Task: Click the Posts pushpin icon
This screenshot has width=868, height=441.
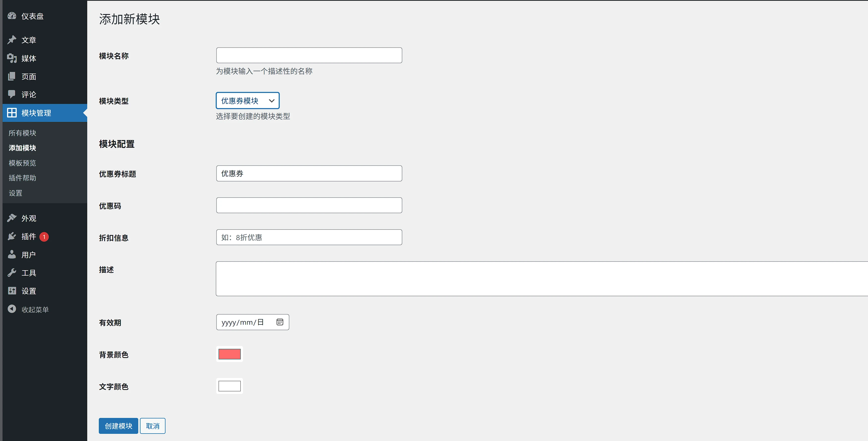Action: click(x=12, y=40)
